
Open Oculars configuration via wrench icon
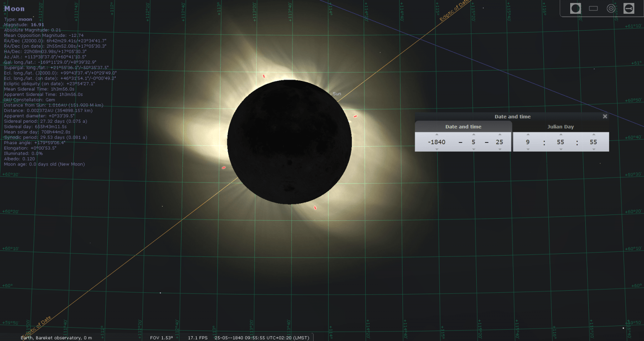click(629, 8)
